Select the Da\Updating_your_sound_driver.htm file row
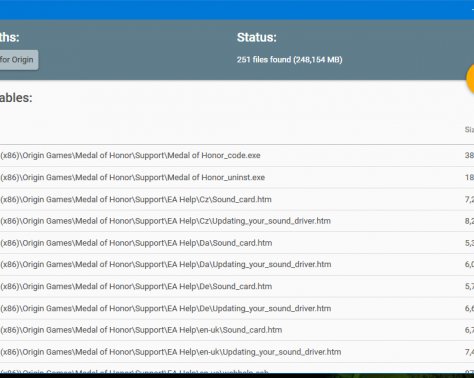 pos(237,265)
